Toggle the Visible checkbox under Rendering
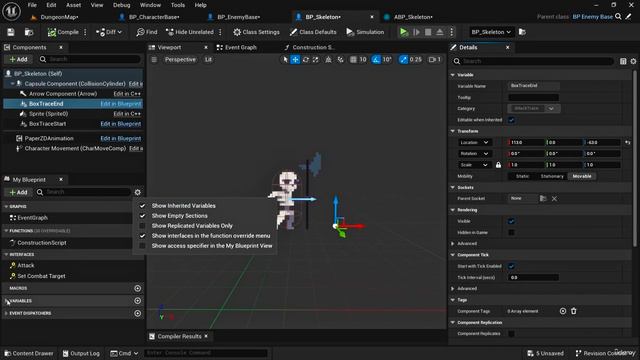This screenshot has width=640, height=360. coord(511,221)
